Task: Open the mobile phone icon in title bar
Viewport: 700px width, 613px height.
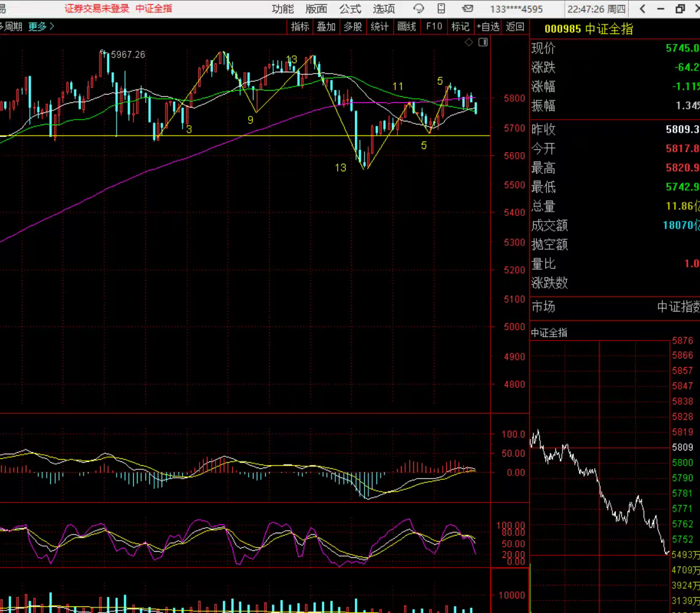Action: click(x=441, y=9)
